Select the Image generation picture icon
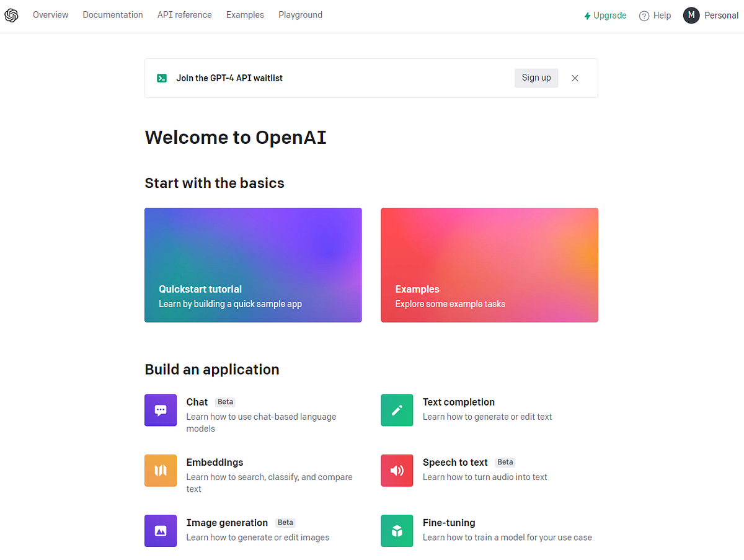This screenshot has height=560, width=744. [161, 531]
